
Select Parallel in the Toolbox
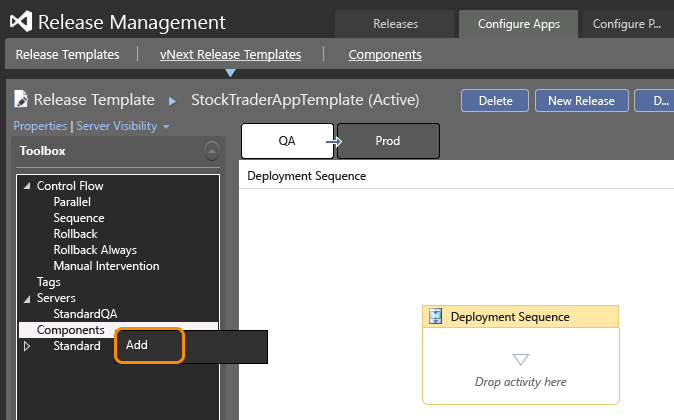pos(72,202)
